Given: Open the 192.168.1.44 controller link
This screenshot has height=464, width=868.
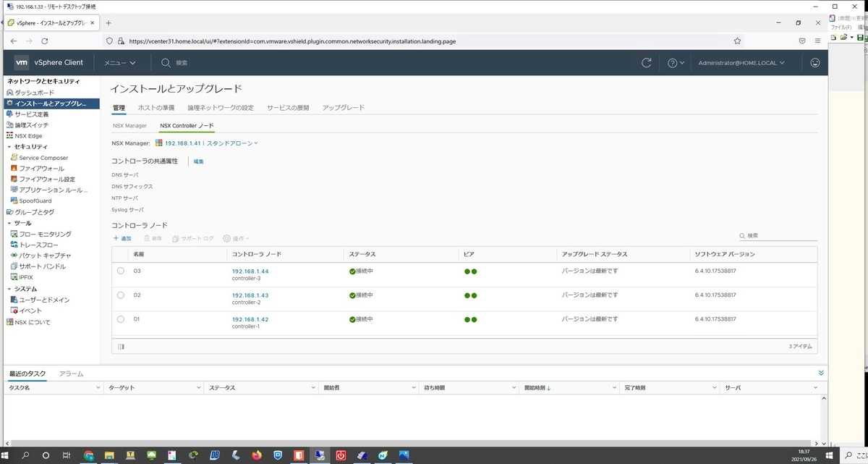Looking at the screenshot, I should tap(250, 271).
